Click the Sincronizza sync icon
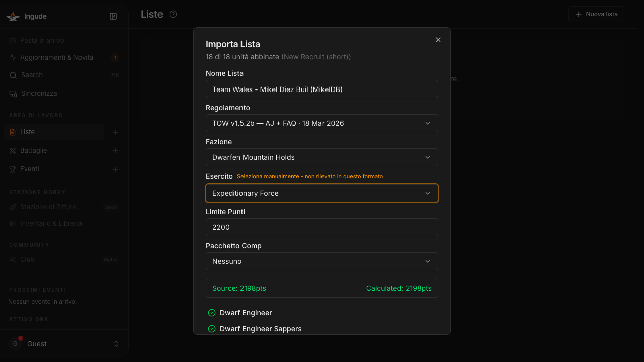 [13, 94]
